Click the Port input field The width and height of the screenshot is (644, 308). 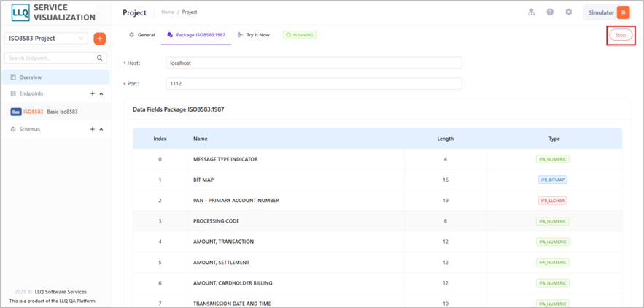point(314,83)
